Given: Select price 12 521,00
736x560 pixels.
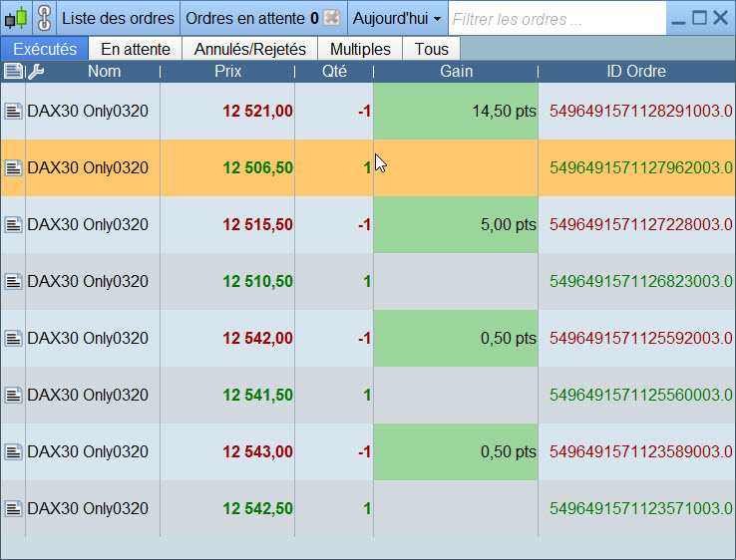Looking at the screenshot, I should [x=257, y=112].
